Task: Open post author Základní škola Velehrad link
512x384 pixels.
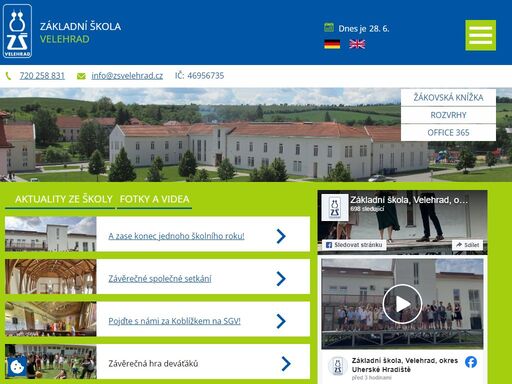Action: (405, 365)
